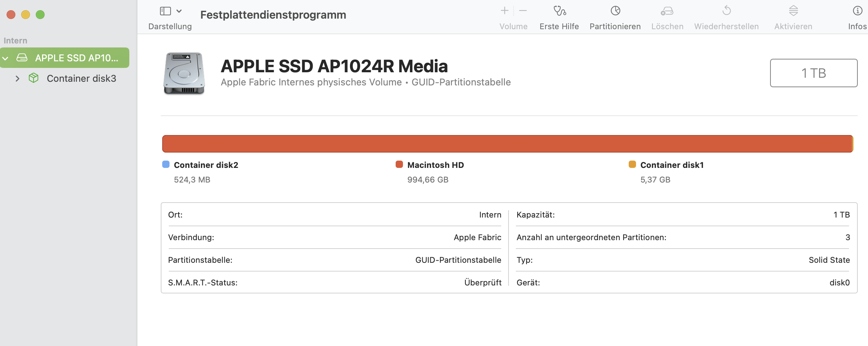Click the Aktivieren mount icon

pos(793,11)
